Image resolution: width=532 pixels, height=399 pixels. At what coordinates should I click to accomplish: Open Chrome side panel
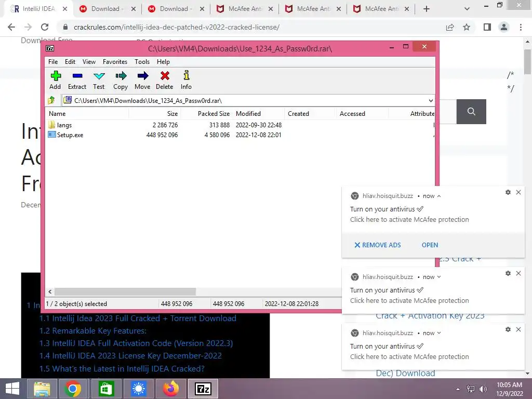coord(487,27)
